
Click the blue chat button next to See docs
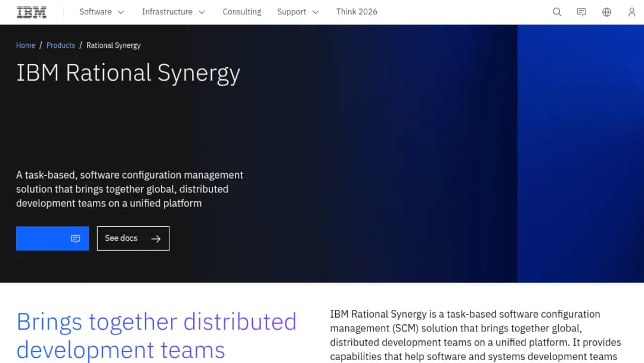[52, 238]
